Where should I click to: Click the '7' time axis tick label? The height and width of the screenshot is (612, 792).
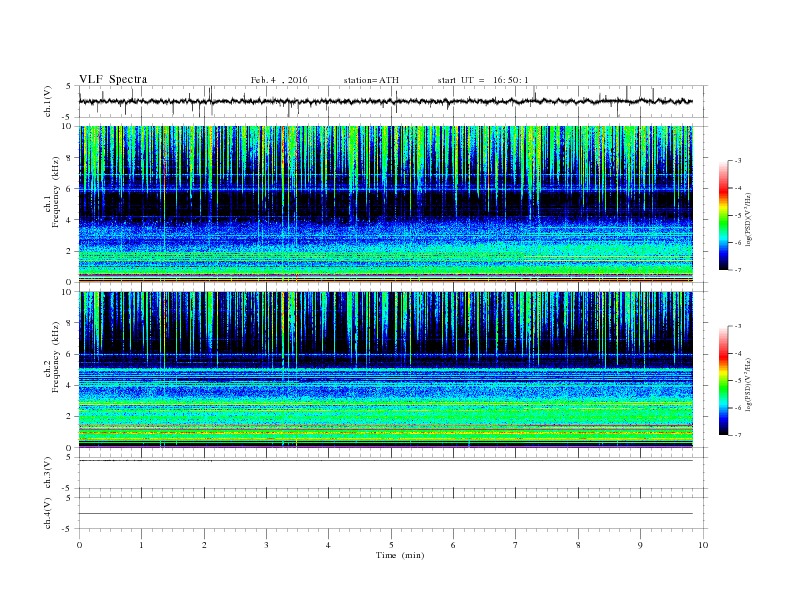[516, 545]
